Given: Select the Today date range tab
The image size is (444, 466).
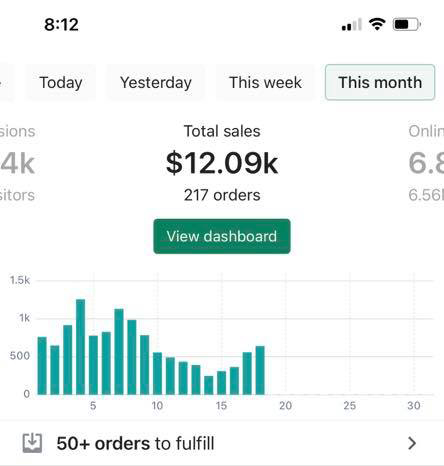Looking at the screenshot, I should [61, 82].
